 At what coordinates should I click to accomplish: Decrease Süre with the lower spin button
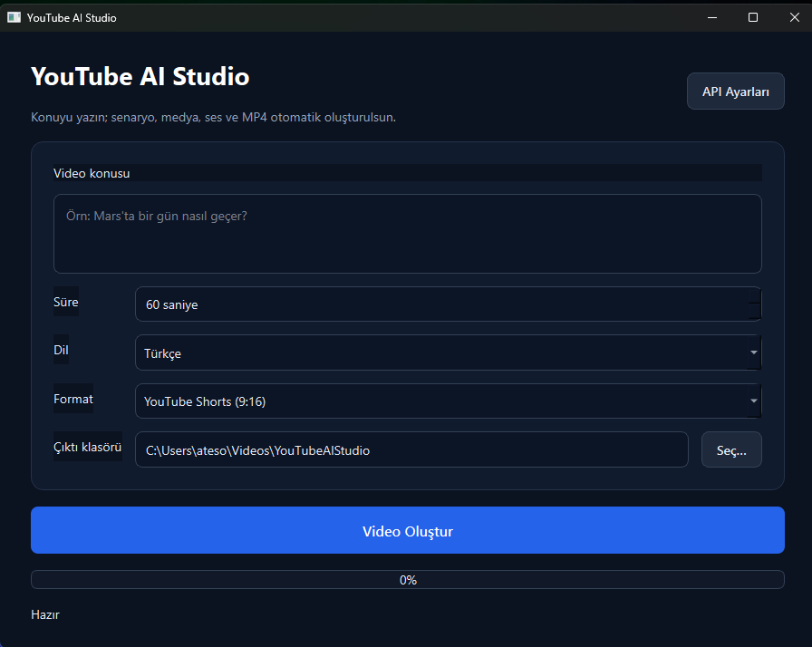755,312
